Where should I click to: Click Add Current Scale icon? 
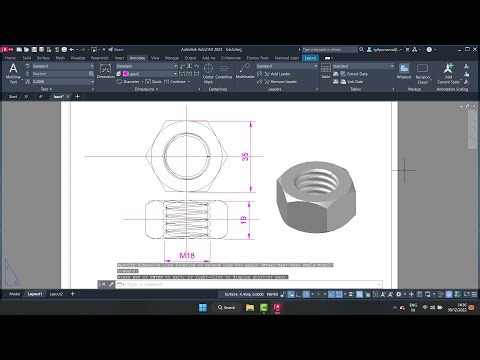(x=448, y=74)
